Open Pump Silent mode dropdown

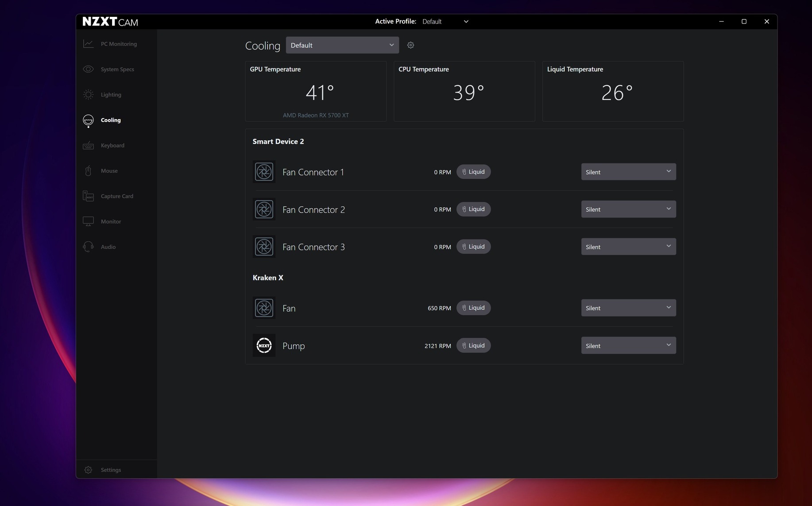pyautogui.click(x=628, y=345)
